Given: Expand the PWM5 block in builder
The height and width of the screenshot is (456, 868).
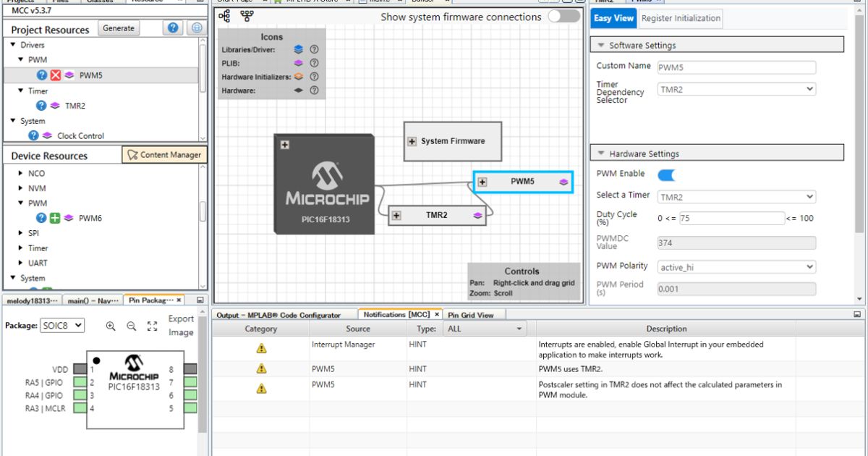Looking at the screenshot, I should coord(482,182).
